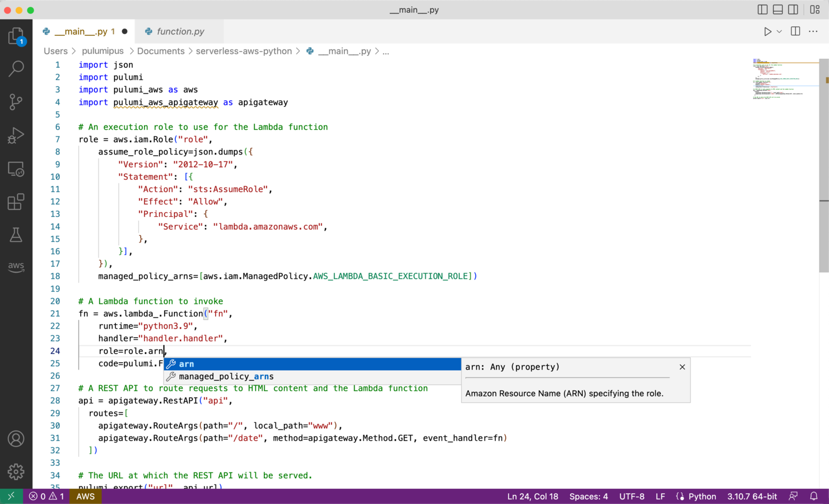Select Python language mode in status bar
Viewport: 829px width, 504px height.
point(702,496)
